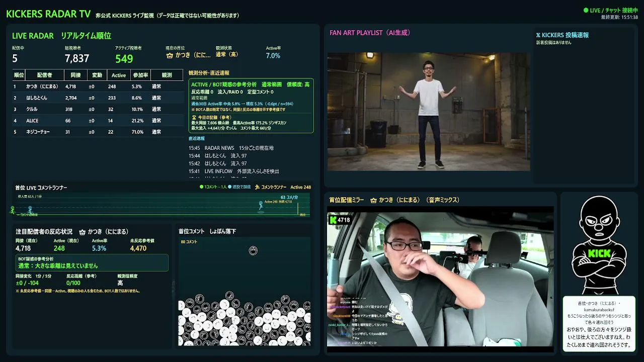Click the 未反応参考値 value 4,470
Viewport: 644px width, 362px height.
tap(138, 248)
